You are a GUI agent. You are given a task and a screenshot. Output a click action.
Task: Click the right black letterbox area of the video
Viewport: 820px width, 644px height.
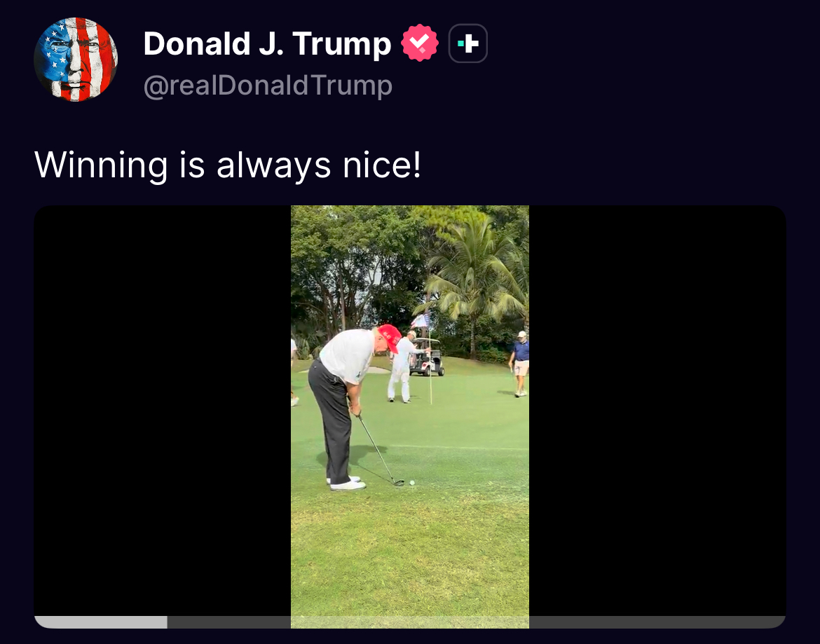pos(657,411)
